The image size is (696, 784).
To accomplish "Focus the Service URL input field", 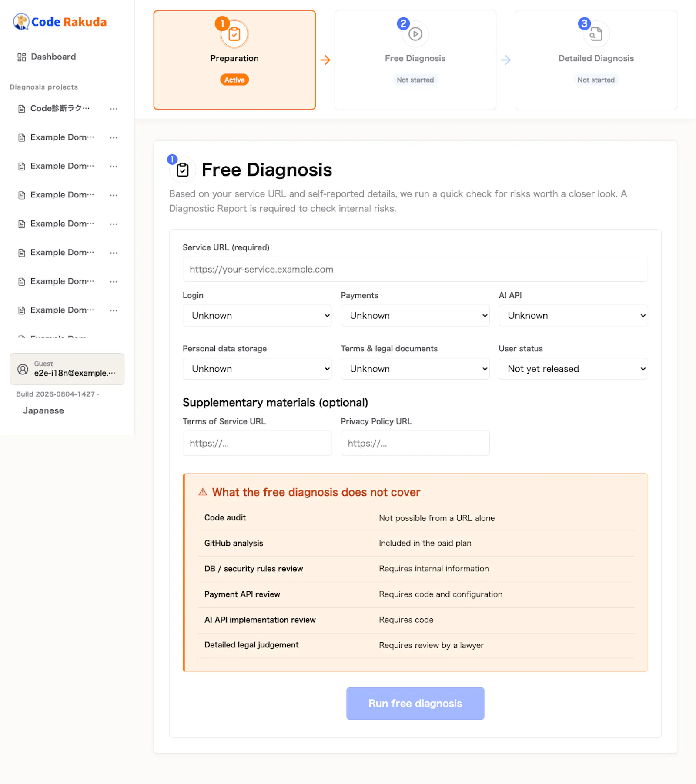I will [x=415, y=269].
